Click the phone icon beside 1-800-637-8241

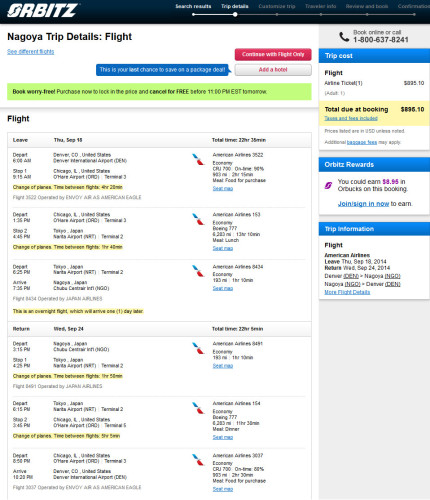(x=344, y=36)
